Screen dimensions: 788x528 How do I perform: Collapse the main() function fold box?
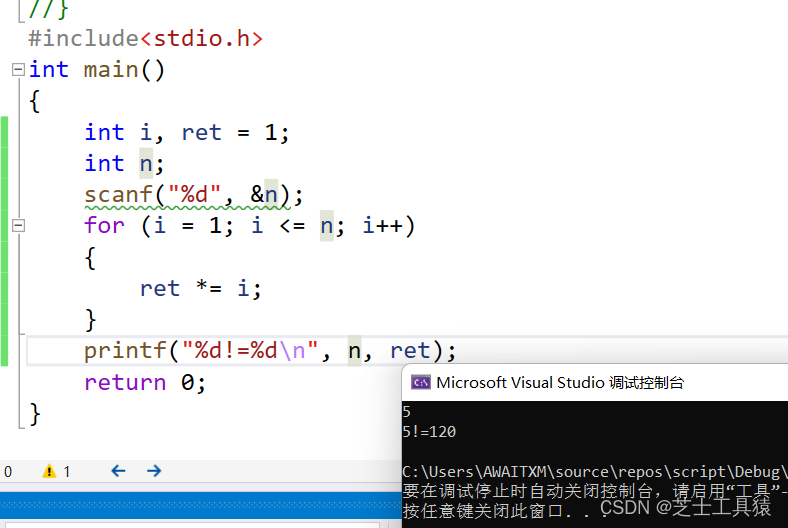pyautogui.click(x=18, y=69)
